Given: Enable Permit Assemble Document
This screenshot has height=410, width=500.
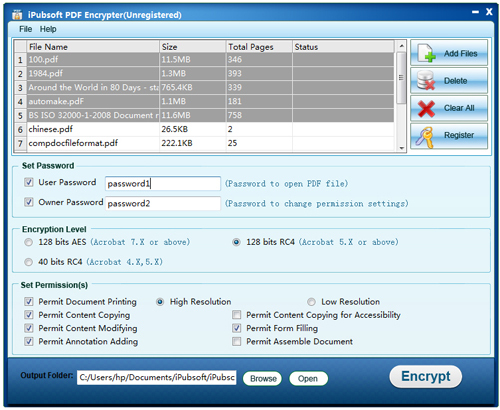Looking at the screenshot, I should [x=237, y=342].
